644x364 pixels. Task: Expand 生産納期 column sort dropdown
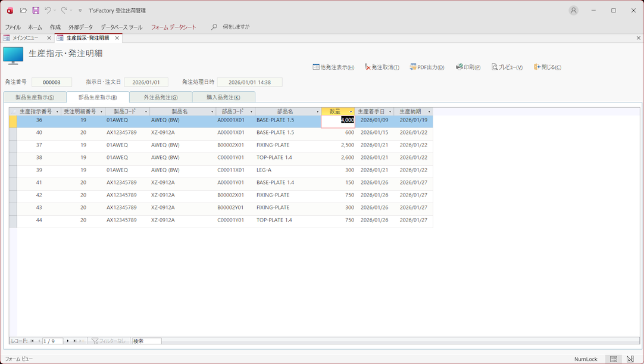pyautogui.click(x=429, y=112)
